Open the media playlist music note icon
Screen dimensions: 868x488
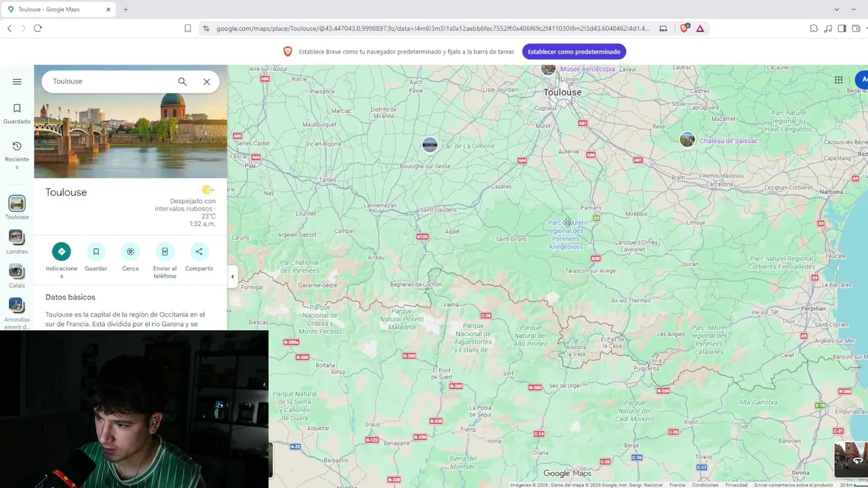(828, 28)
